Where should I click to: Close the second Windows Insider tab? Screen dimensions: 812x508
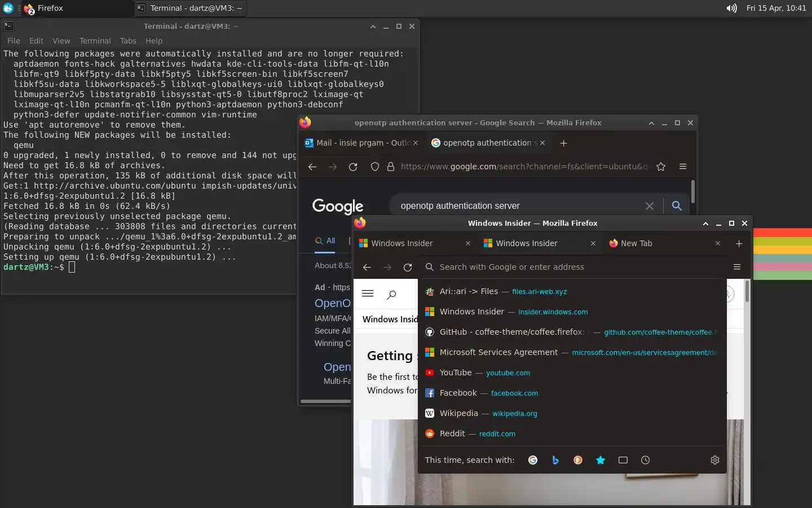click(x=593, y=243)
